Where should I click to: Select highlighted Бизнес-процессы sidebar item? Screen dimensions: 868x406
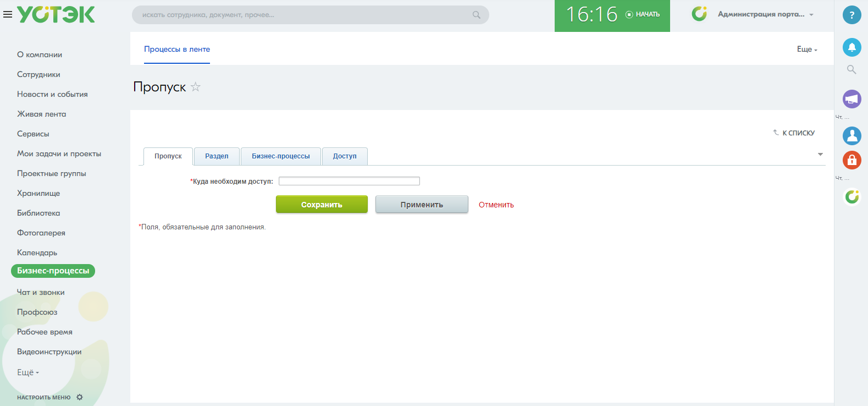tap(53, 271)
